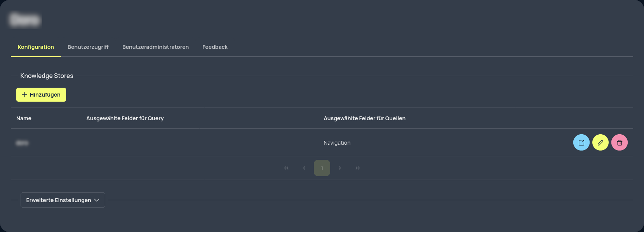Open the knowledge store via external link icon

point(581,142)
